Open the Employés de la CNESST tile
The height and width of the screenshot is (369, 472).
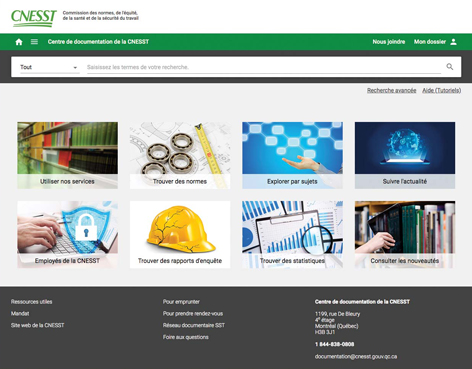pyautogui.click(x=67, y=234)
